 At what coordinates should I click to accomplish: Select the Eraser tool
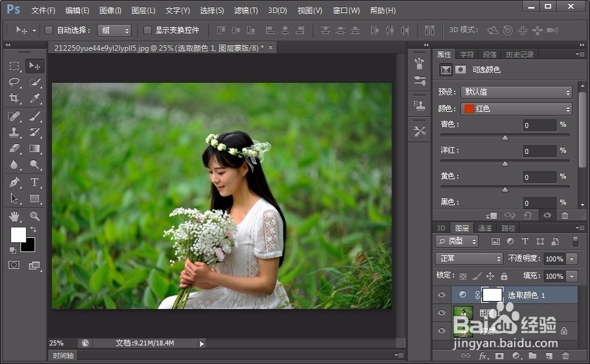[14, 148]
